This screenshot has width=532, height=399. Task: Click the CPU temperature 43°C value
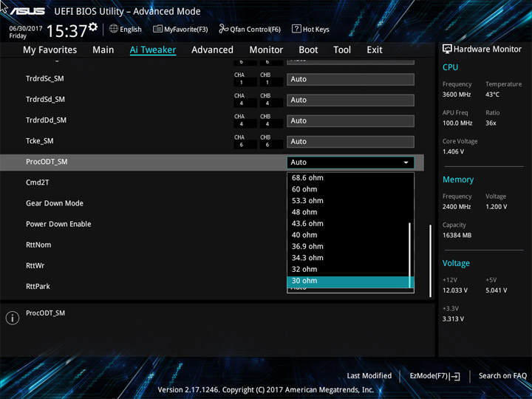click(492, 95)
